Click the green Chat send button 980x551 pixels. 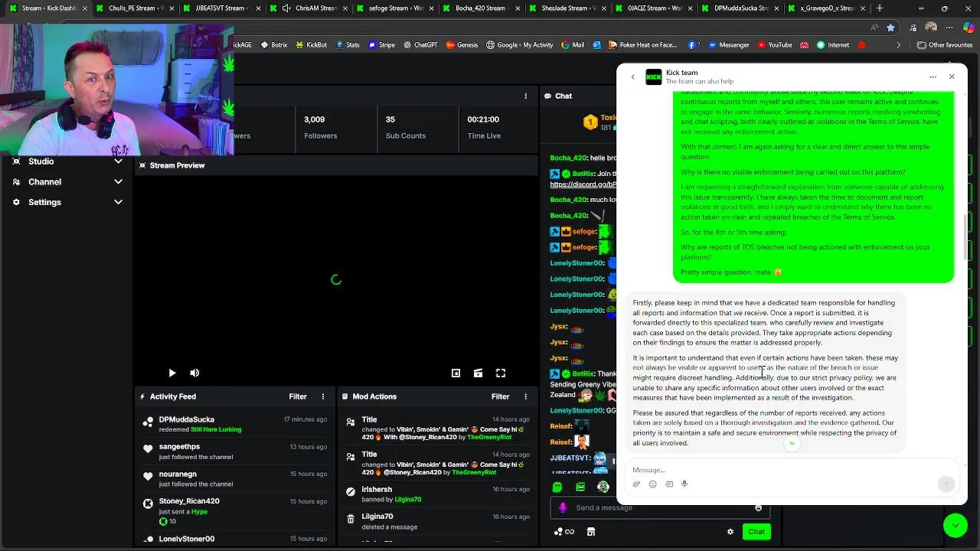756,532
